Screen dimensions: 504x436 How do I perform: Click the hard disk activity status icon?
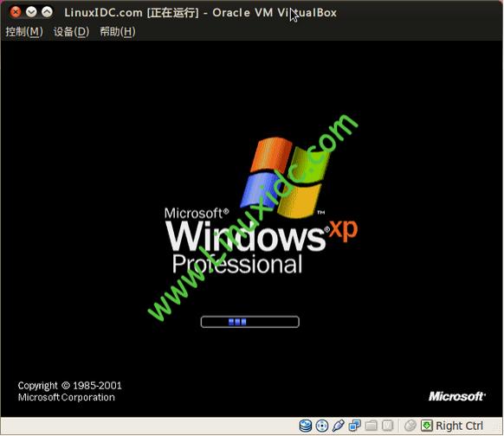coord(305,426)
